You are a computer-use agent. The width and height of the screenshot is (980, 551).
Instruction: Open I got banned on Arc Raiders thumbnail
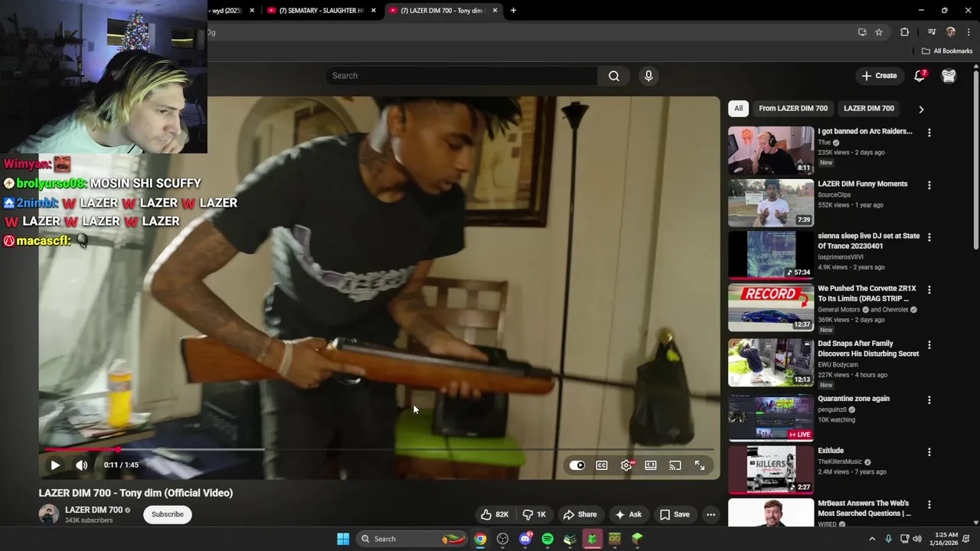coord(771,150)
